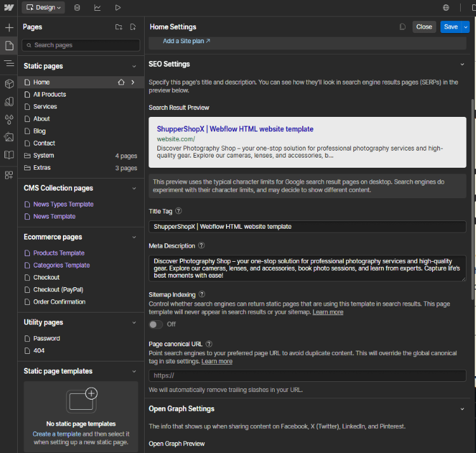This screenshot has width=476, height=453.
Task: Open Learn more link under Sitemap Indexing
Action: pyautogui.click(x=328, y=312)
